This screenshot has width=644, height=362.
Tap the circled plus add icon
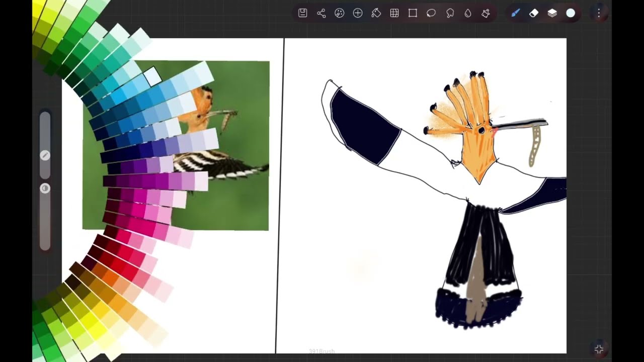tap(358, 13)
